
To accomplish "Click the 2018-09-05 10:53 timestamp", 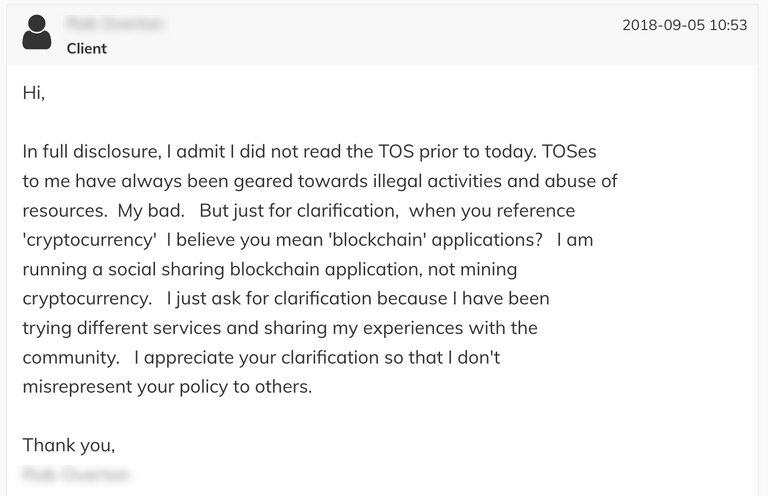I will tap(684, 25).
